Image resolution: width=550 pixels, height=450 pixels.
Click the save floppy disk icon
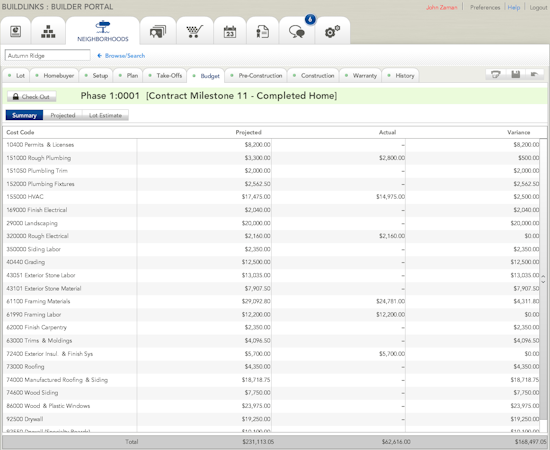pyautogui.click(x=515, y=74)
